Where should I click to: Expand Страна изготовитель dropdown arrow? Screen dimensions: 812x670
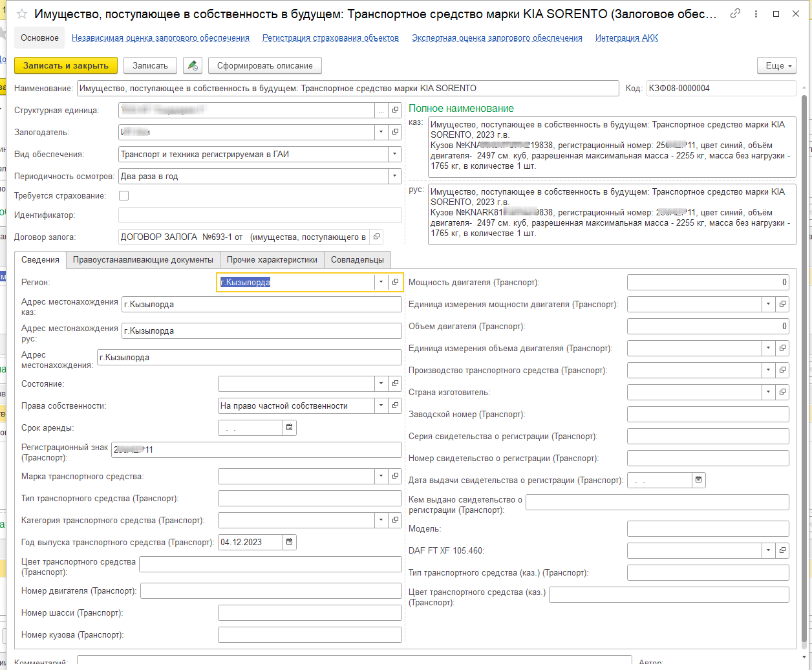pyautogui.click(x=768, y=392)
